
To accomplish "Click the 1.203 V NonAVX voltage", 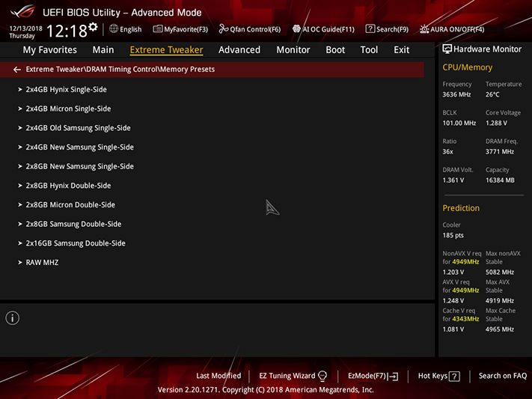I will (x=453, y=272).
